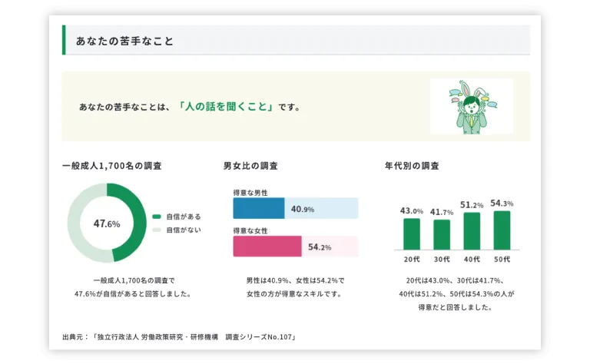Click the 得意な女性 label
Screen dimensions: 590x364
250,230
